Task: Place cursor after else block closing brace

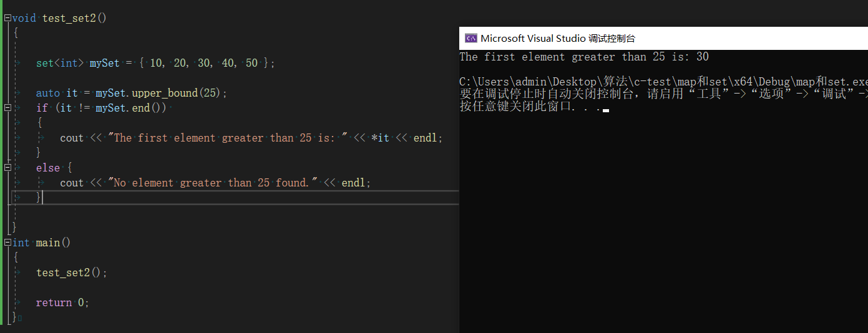Action: point(43,198)
